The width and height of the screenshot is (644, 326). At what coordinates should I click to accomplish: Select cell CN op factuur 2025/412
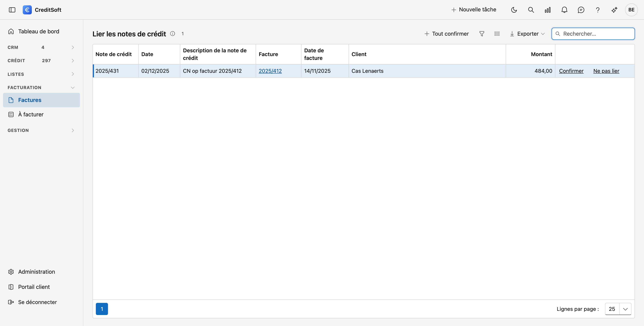coord(218,71)
